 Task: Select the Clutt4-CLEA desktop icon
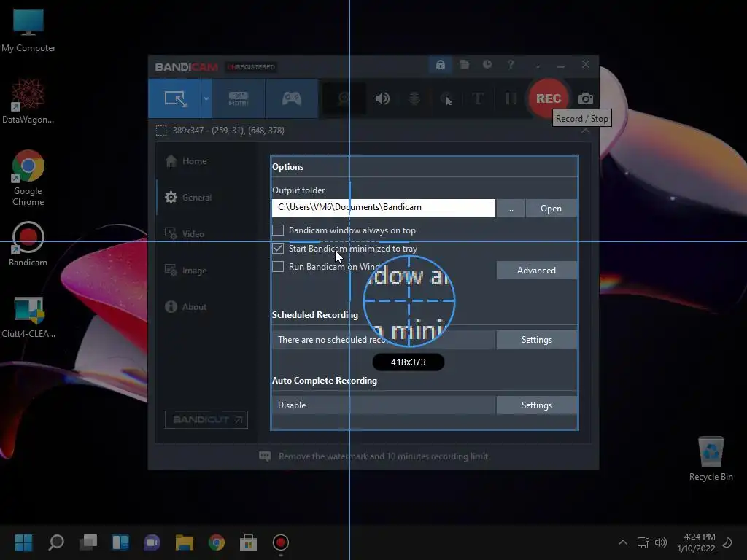pos(28,316)
